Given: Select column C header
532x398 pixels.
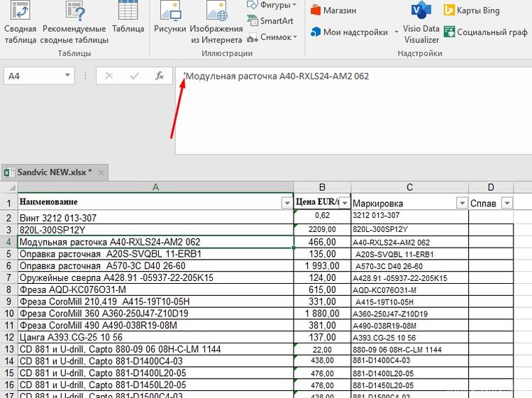Looking at the screenshot, I should [x=409, y=187].
